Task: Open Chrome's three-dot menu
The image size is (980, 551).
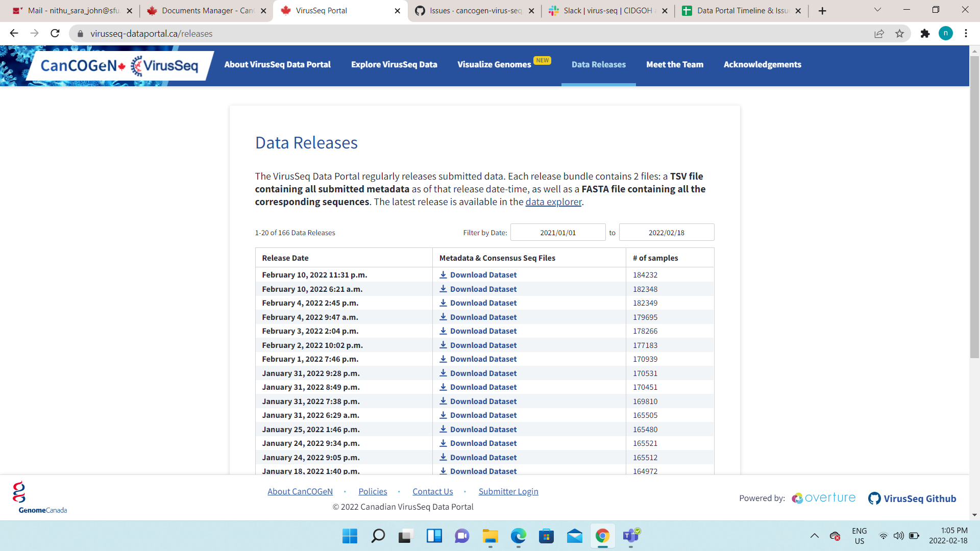Action: click(x=966, y=33)
